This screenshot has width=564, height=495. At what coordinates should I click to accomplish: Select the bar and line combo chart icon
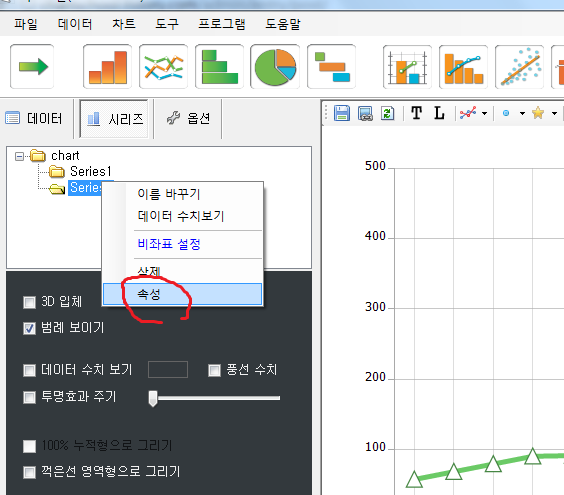coord(463,67)
